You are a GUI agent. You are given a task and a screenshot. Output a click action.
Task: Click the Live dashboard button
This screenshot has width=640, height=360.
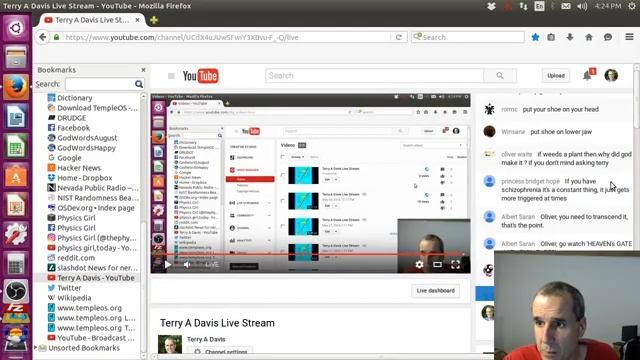(x=436, y=291)
